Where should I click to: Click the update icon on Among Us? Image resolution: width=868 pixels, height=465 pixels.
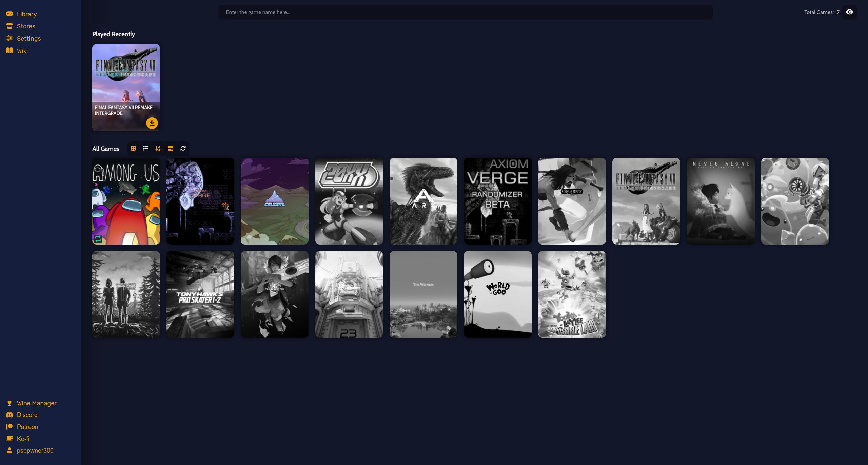coord(98,239)
